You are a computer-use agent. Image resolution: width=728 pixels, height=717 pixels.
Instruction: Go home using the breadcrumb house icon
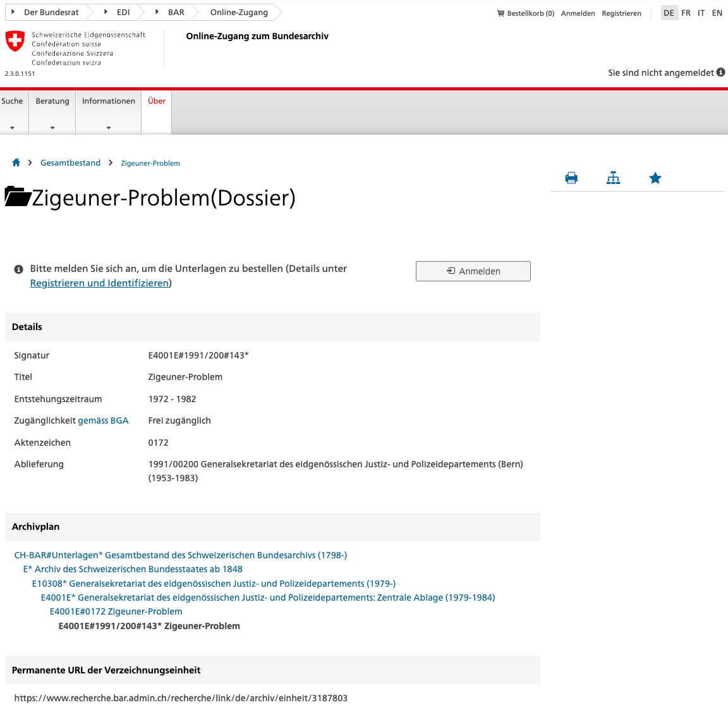[x=16, y=162]
